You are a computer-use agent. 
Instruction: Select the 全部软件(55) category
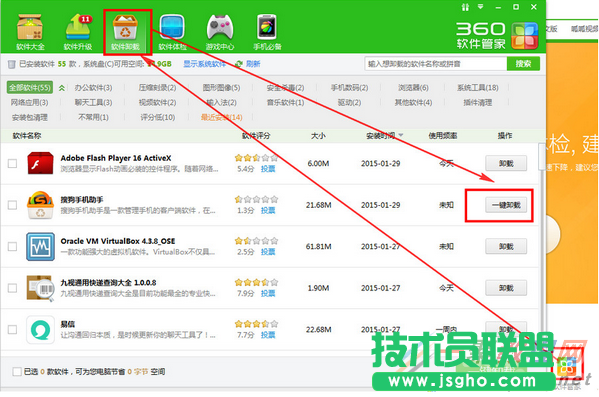(x=30, y=88)
